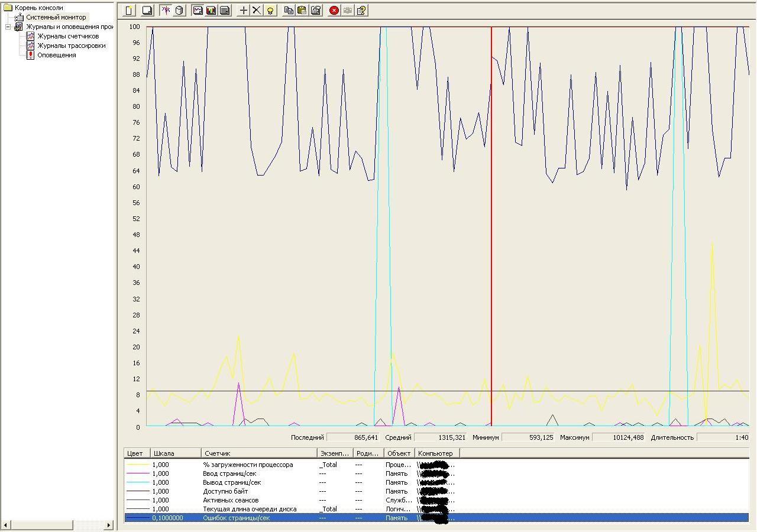Click the Максимум value field 10124,488
The height and width of the screenshot is (532, 757).
619,437
